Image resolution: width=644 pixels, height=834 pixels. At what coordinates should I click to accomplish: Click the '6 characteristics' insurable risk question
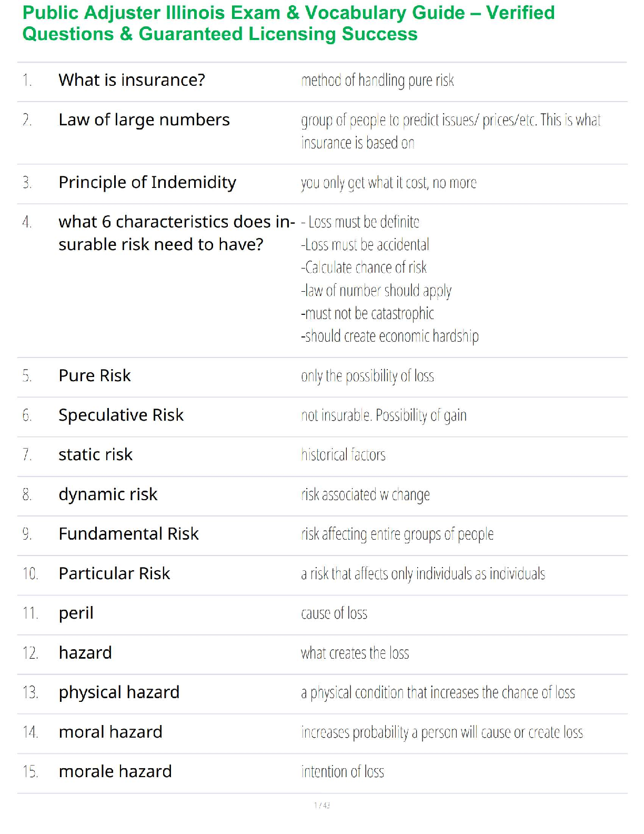176,233
